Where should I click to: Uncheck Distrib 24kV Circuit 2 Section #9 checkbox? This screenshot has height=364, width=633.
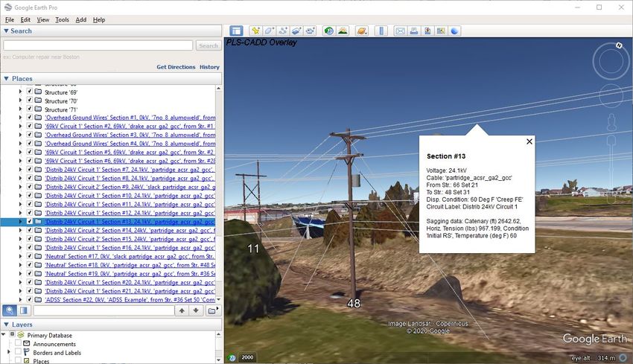30,186
